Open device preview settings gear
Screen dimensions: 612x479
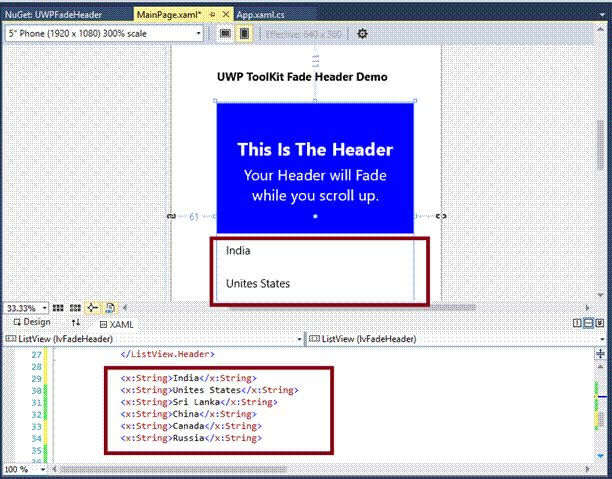[x=362, y=34]
